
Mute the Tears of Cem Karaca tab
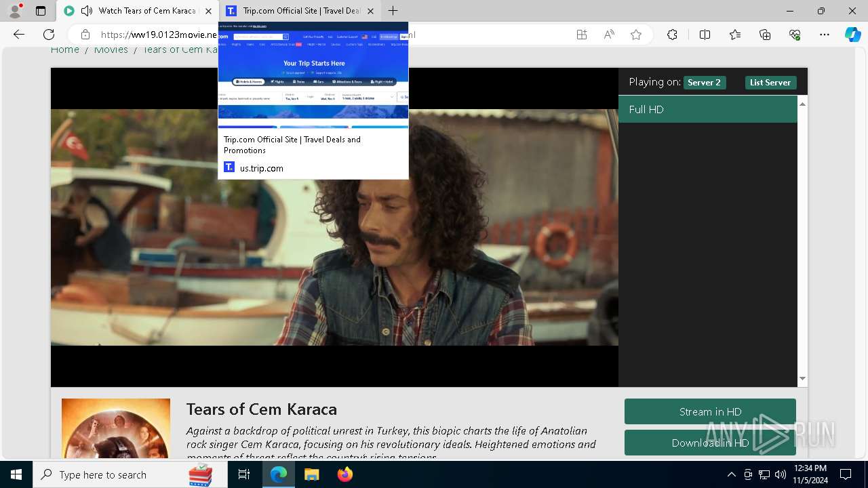pos(87,11)
